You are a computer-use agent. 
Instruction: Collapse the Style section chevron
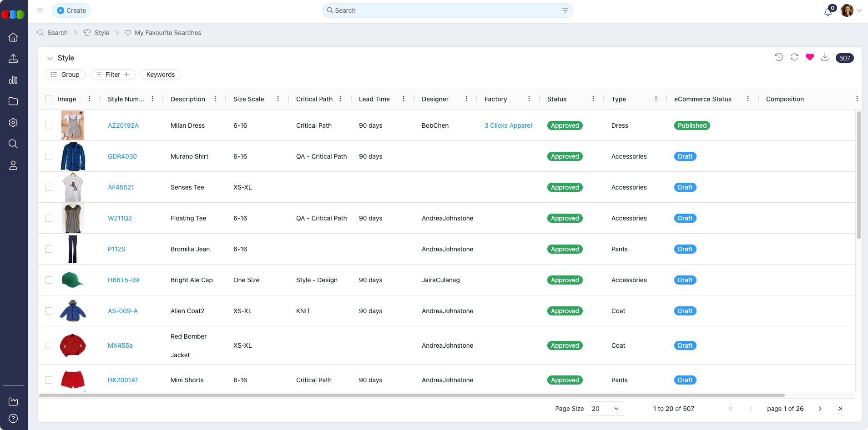click(50, 58)
